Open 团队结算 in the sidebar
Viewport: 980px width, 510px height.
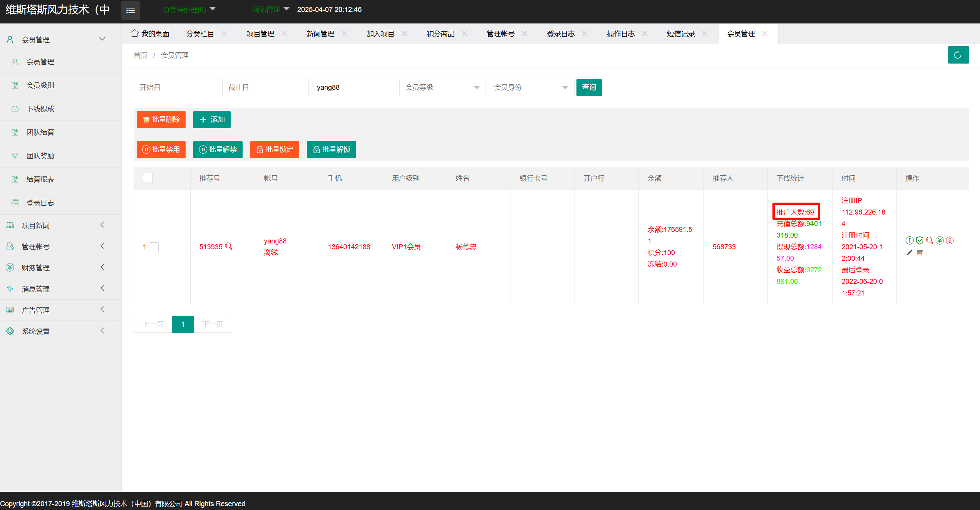(x=61, y=132)
